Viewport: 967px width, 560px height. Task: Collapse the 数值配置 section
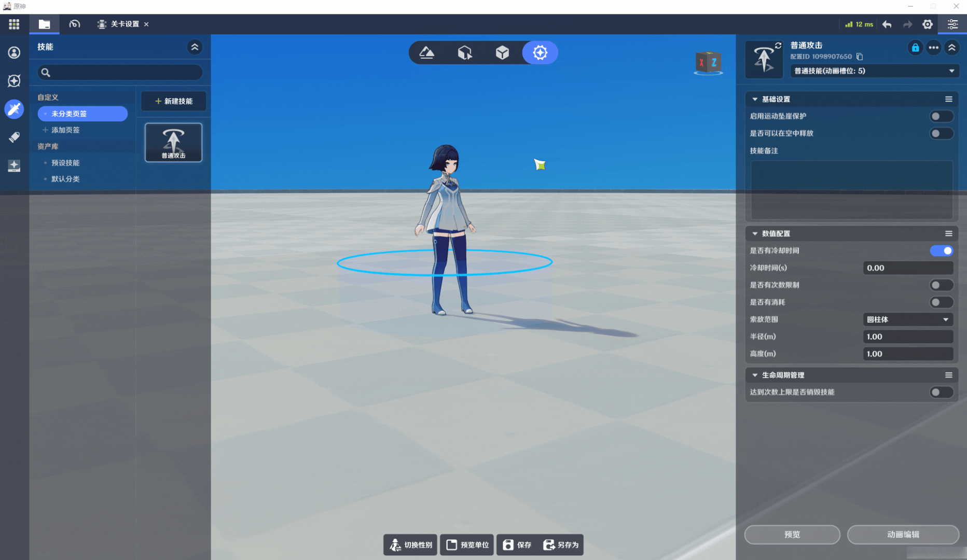755,234
